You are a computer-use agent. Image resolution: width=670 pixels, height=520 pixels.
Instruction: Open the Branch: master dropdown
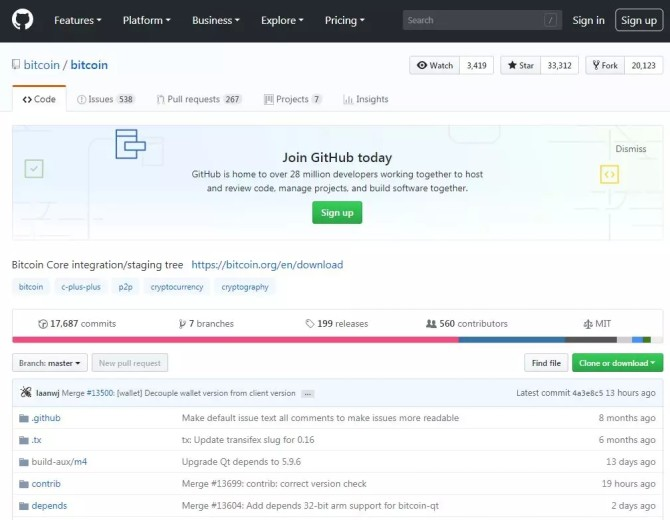50,363
